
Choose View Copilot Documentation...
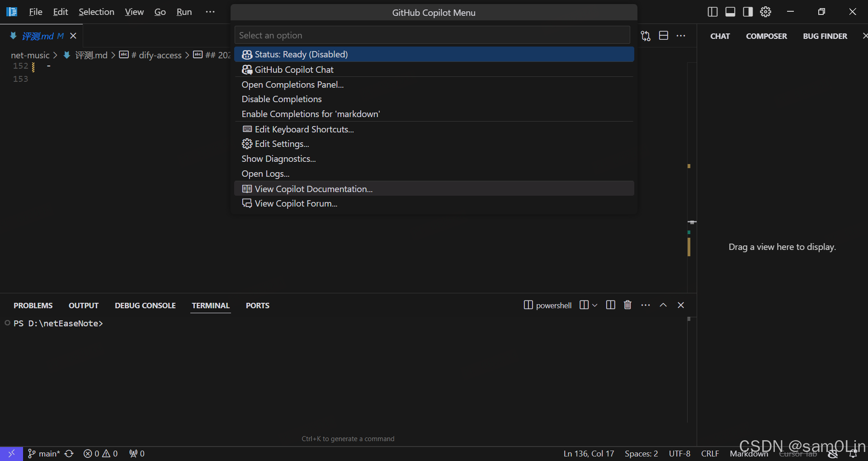point(434,189)
